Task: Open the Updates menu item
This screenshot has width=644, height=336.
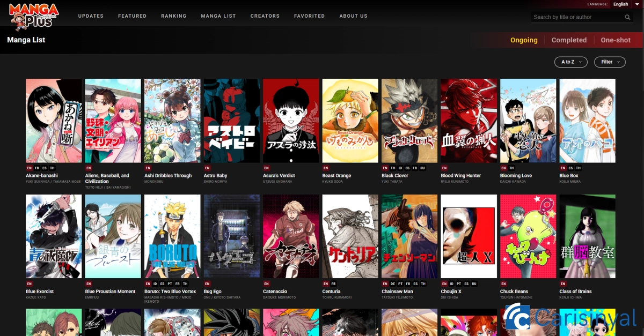Action: tap(91, 16)
